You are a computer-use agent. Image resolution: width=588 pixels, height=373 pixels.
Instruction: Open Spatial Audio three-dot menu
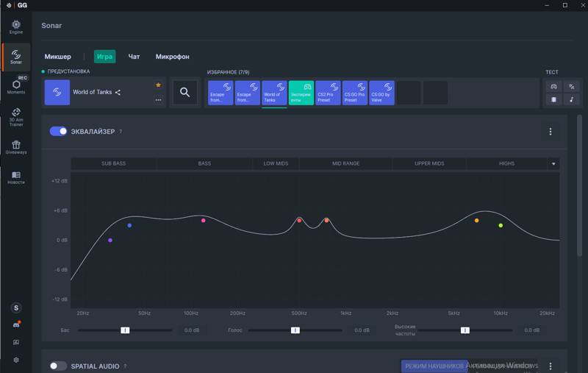click(550, 366)
